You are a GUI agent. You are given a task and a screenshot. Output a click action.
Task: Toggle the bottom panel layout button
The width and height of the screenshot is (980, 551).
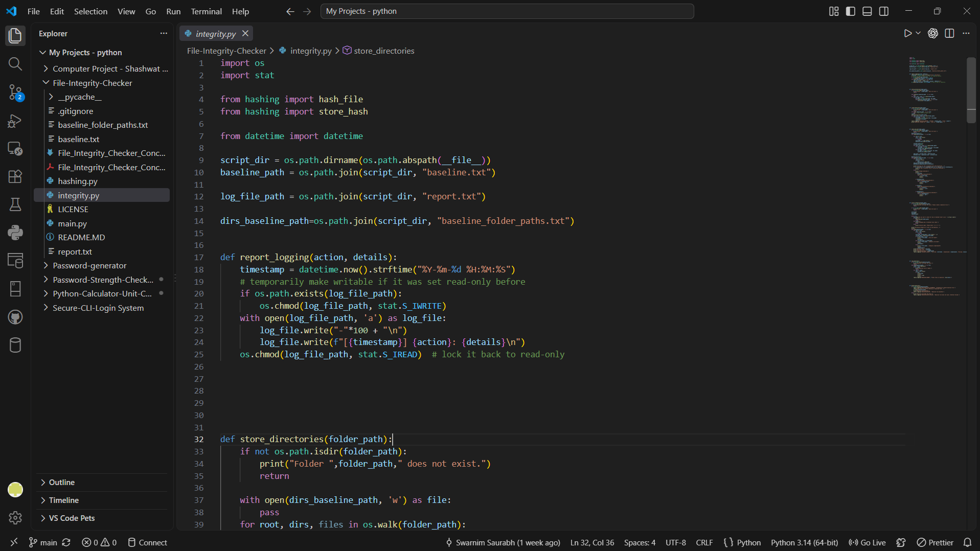coord(867,11)
